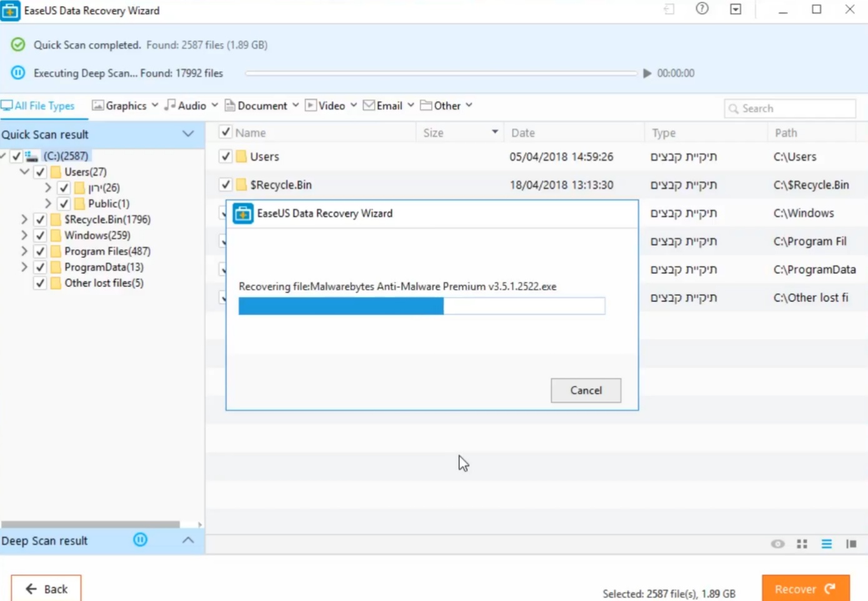
Task: Filter by the Email file type
Action: click(389, 106)
